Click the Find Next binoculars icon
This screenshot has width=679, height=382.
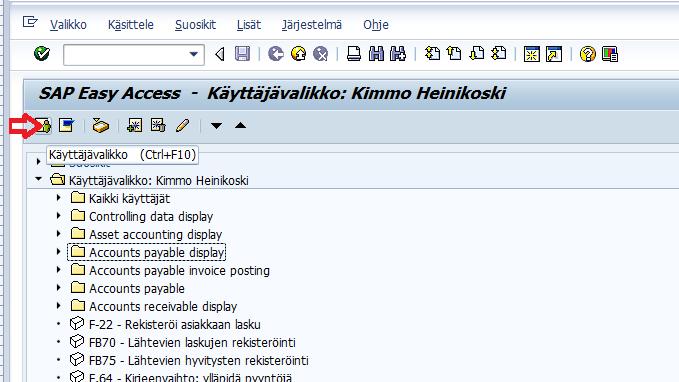(x=398, y=54)
